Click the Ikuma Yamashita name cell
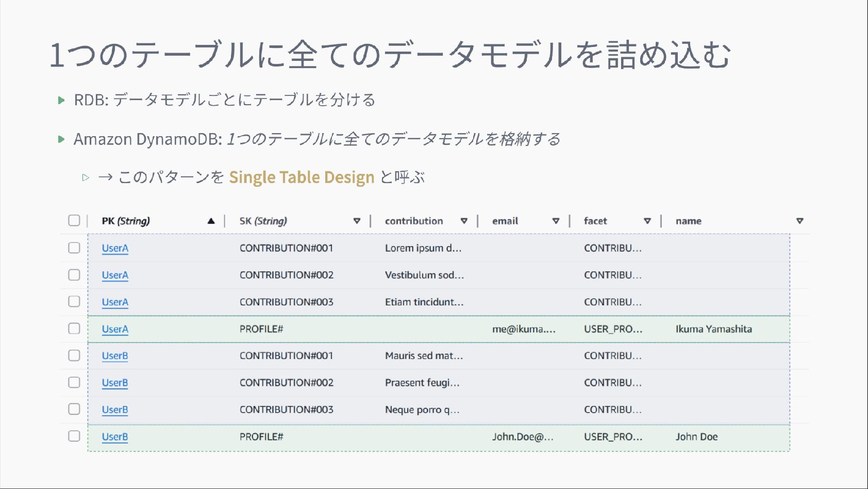This screenshot has height=489, width=868. [x=713, y=329]
